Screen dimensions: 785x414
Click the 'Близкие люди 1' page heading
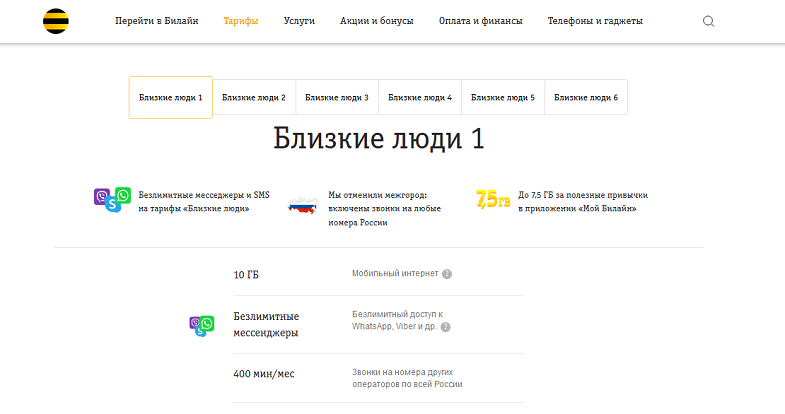pos(379,139)
